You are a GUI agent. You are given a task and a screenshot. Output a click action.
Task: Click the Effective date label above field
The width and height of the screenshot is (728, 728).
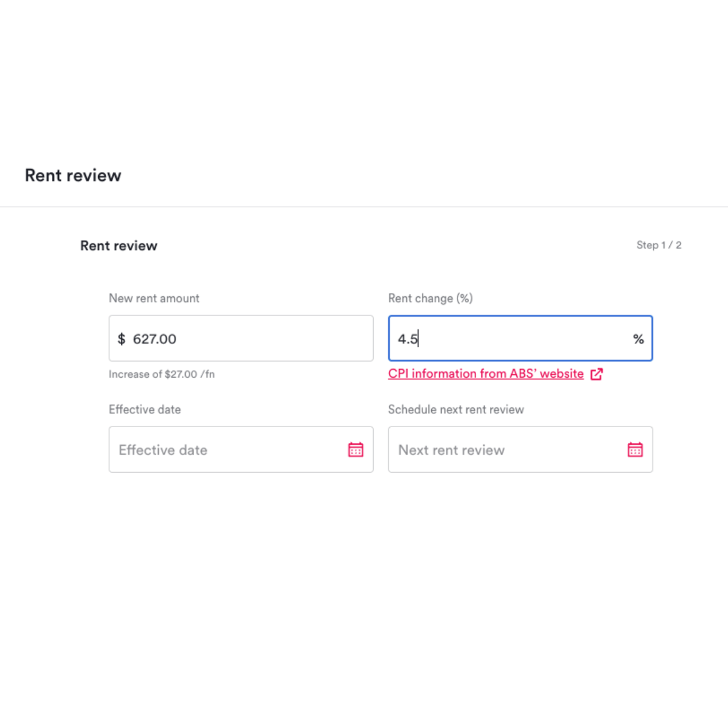coord(145,409)
